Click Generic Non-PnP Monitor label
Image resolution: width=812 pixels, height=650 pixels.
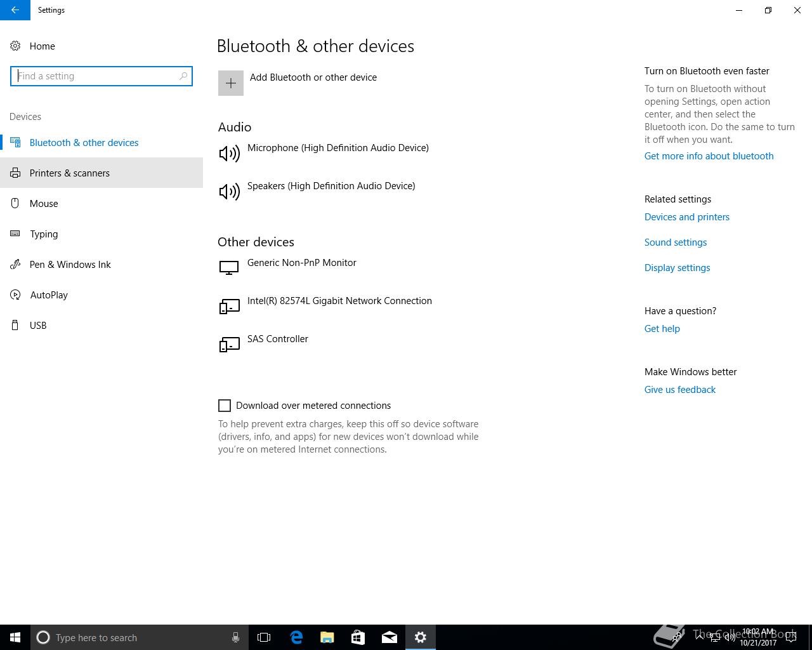[302, 263]
